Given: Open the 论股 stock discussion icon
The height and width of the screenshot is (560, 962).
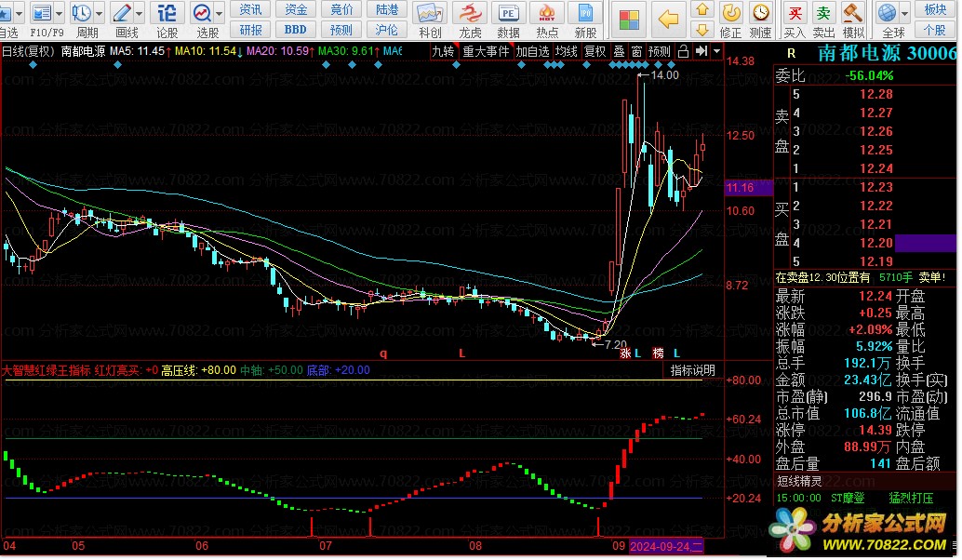Looking at the screenshot, I should [x=167, y=13].
